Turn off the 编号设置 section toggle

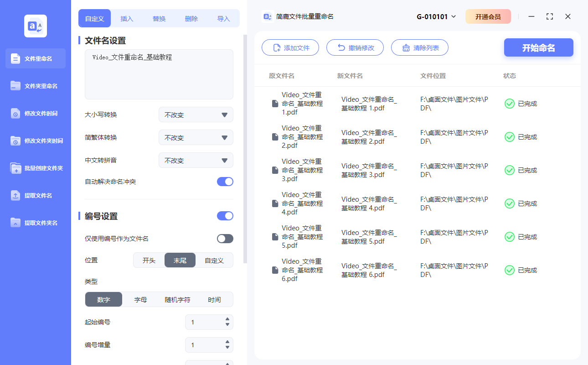pyautogui.click(x=225, y=215)
